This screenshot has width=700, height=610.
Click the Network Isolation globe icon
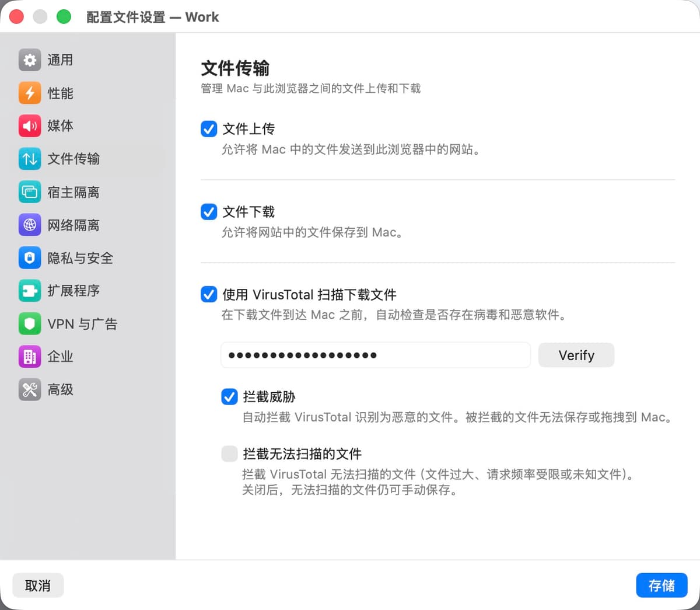coord(30,225)
